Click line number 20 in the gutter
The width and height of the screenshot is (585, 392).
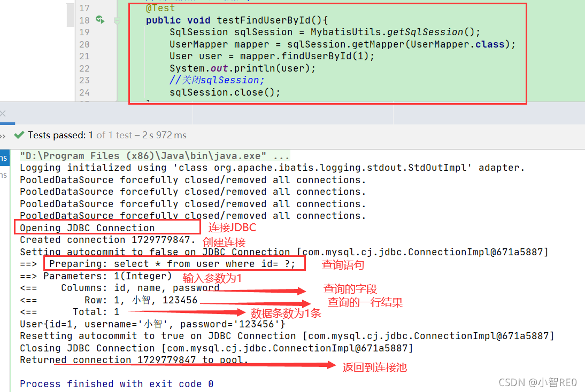(x=84, y=44)
